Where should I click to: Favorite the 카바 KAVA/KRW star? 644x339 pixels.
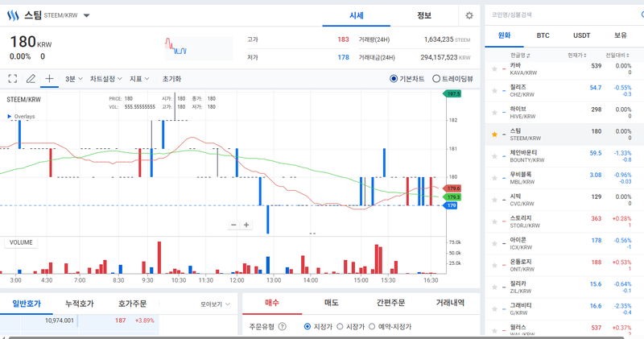(x=494, y=69)
